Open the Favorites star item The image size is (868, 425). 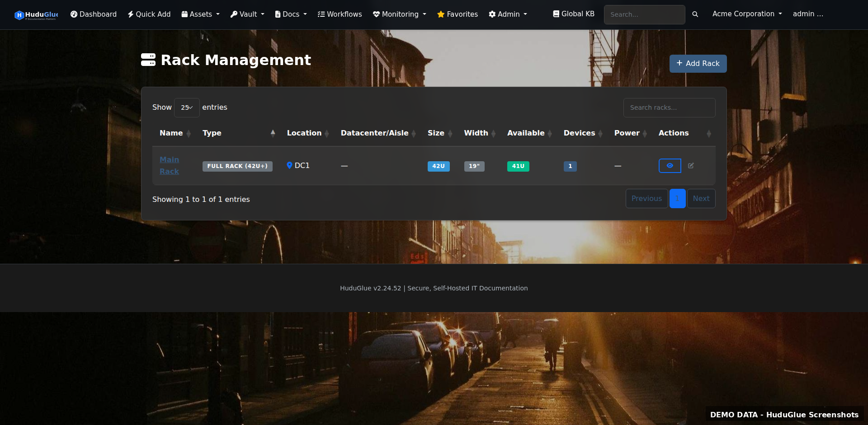click(457, 14)
